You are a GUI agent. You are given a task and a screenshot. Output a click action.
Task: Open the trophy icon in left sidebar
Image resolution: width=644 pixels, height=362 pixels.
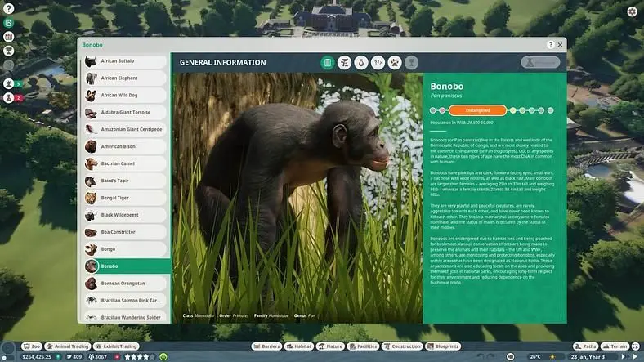(x=8, y=51)
